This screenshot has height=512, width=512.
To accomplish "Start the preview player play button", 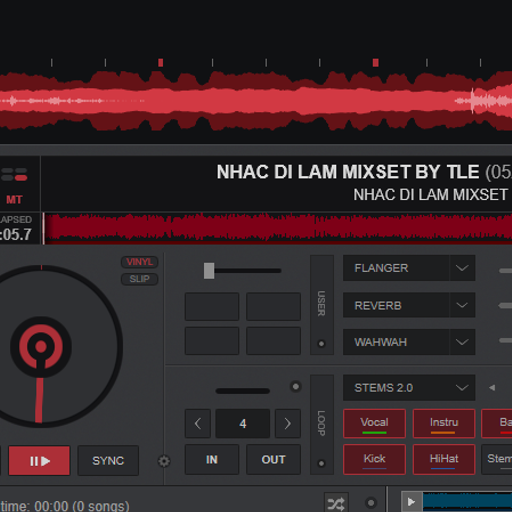I will [412, 502].
